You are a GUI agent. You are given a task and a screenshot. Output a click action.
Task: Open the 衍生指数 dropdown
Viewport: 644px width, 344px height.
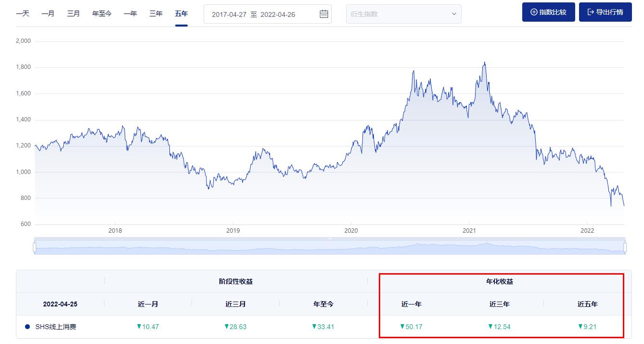pos(403,14)
